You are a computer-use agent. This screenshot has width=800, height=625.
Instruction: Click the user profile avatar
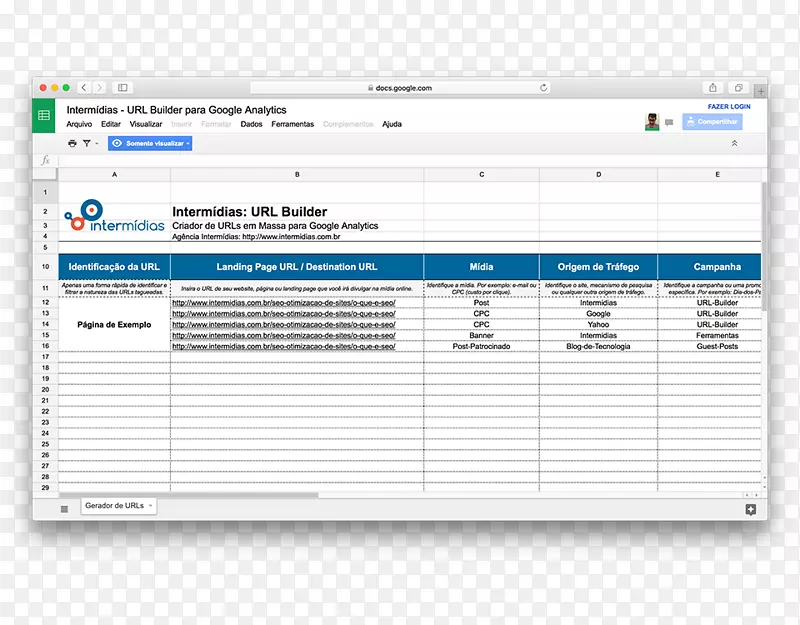point(652,122)
